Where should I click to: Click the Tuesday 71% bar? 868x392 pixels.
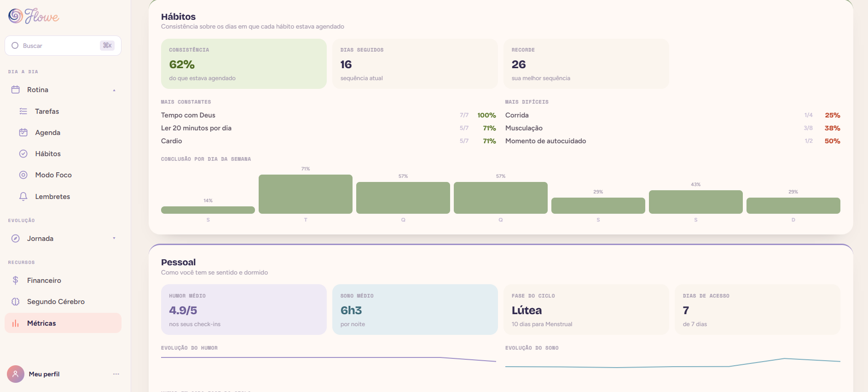(x=306, y=194)
